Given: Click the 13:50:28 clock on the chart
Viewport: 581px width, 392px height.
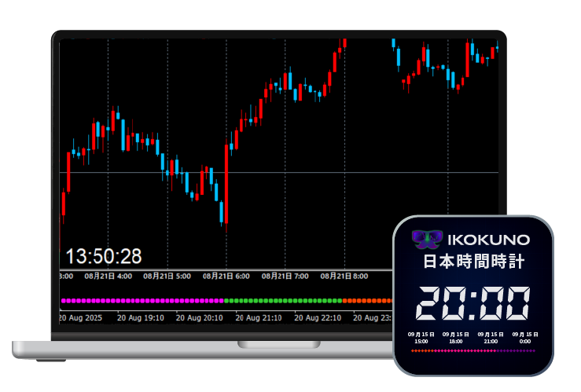Looking at the screenshot, I should pyautogui.click(x=103, y=256).
